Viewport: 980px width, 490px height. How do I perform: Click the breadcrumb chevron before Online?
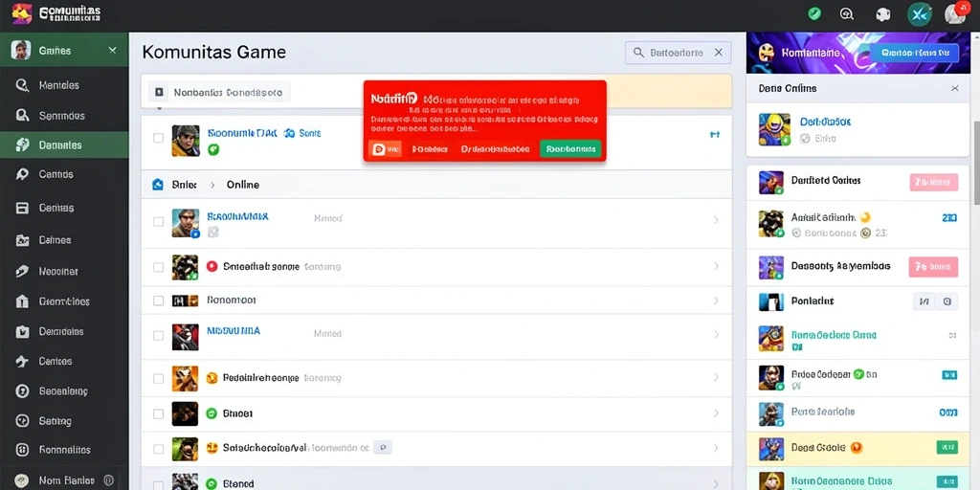212,185
